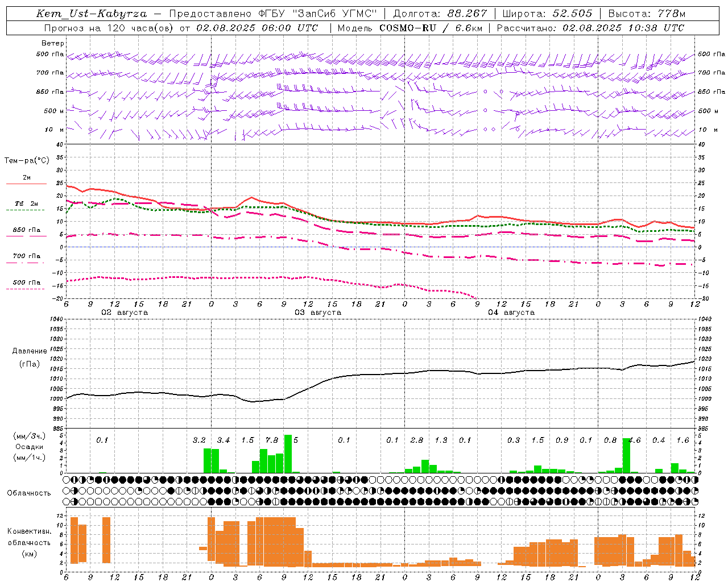The width and height of the screenshot is (728, 582).
Task: Select the model label COSMO-RU / 6.6км
Action: click(431, 28)
